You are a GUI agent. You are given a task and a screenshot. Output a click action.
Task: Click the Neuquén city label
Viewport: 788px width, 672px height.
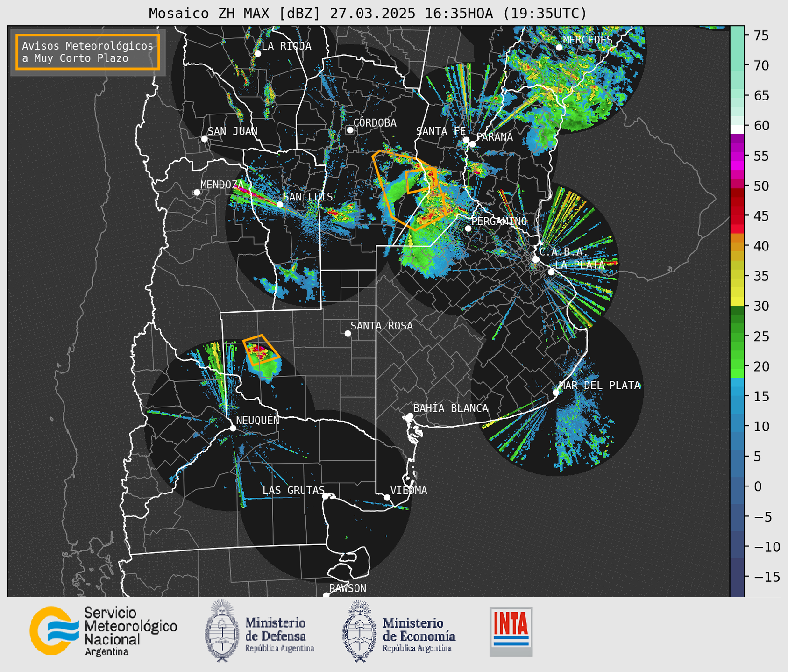point(257,421)
